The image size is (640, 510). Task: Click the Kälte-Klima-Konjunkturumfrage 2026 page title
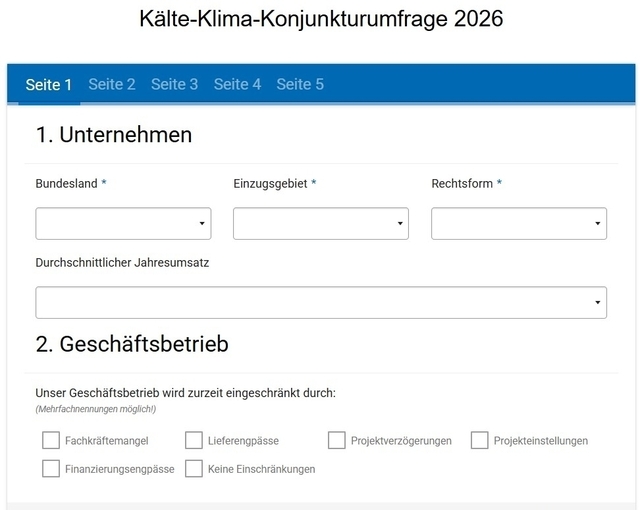(x=320, y=19)
